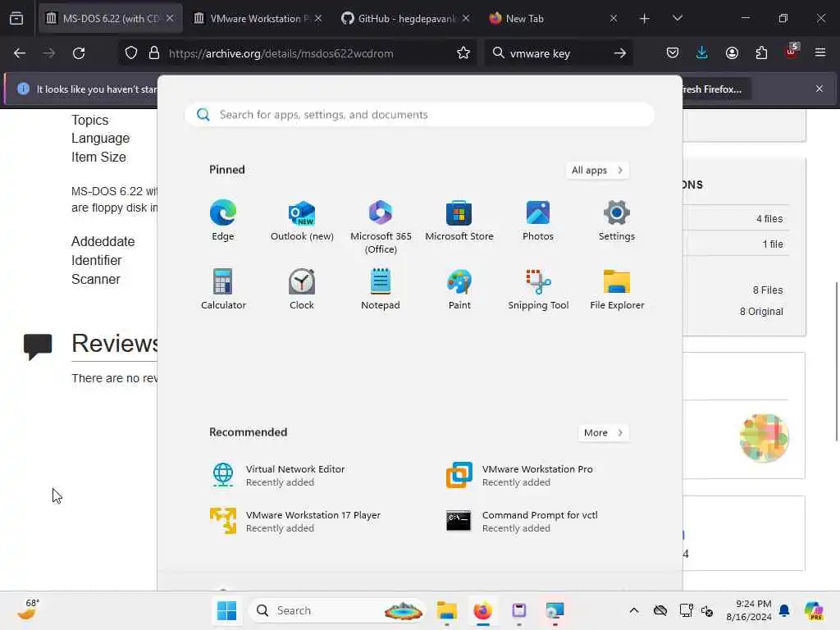The width and height of the screenshot is (840, 630).
Task: Click the taskbar Search box
Action: click(x=337, y=610)
